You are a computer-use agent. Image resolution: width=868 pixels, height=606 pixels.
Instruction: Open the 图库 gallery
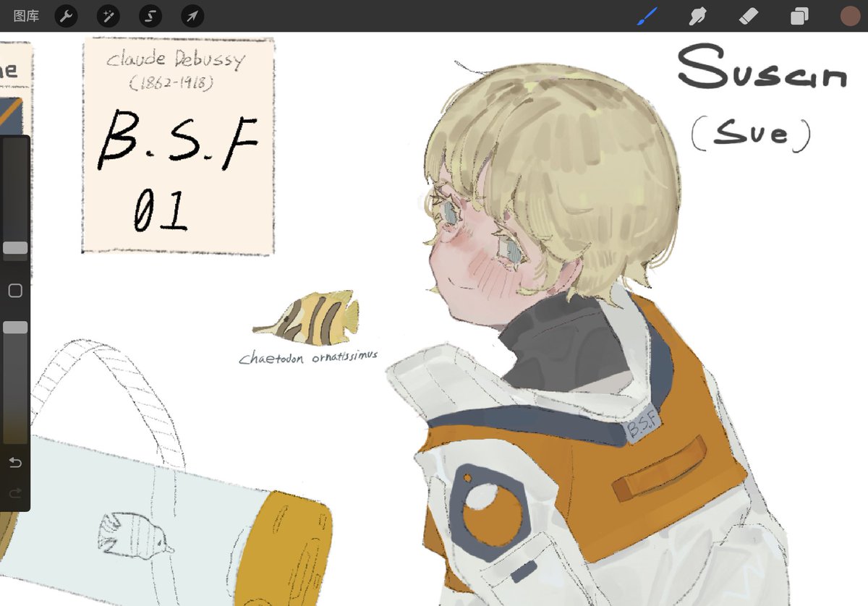pos(26,16)
